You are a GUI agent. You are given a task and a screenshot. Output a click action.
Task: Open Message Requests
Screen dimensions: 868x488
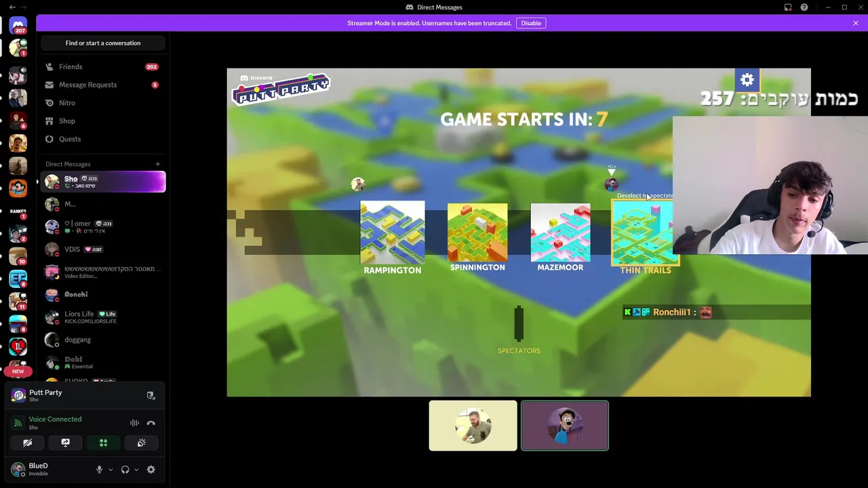pos(103,85)
